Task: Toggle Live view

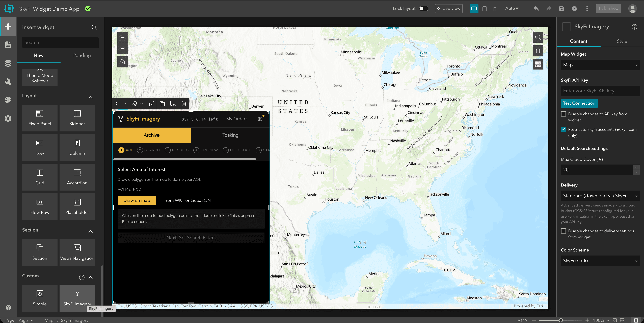Action: (x=449, y=9)
